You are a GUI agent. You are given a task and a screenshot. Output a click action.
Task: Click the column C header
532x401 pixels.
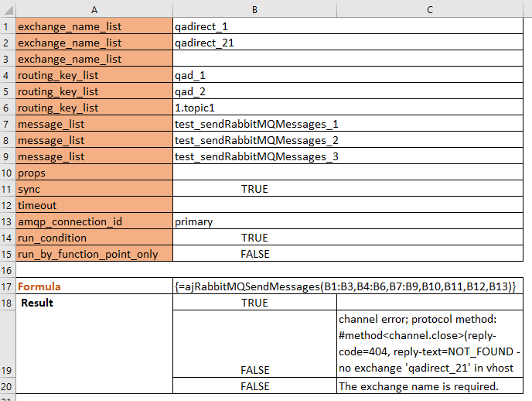click(430, 9)
